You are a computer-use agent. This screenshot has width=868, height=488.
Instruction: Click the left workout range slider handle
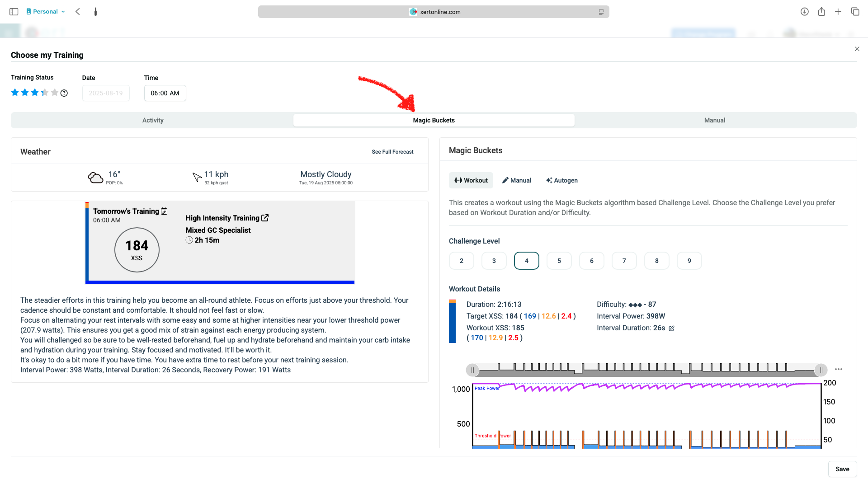click(x=472, y=370)
